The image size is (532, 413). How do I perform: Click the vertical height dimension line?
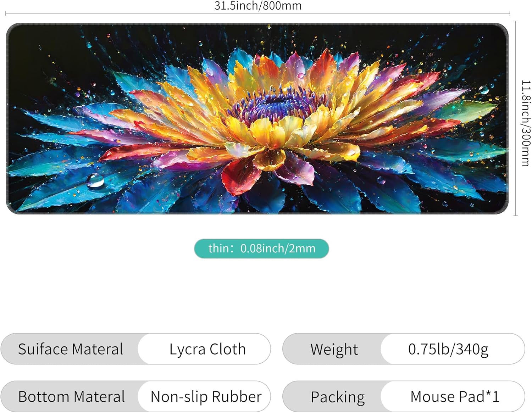point(516,118)
